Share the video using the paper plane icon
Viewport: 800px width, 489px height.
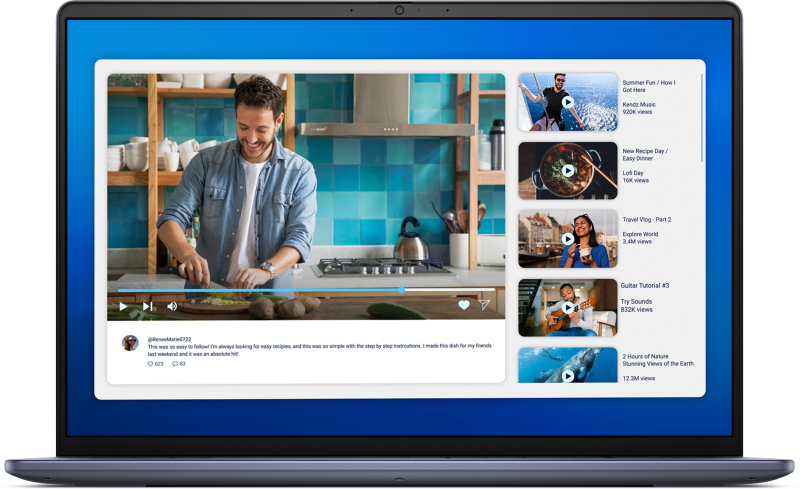click(x=484, y=305)
